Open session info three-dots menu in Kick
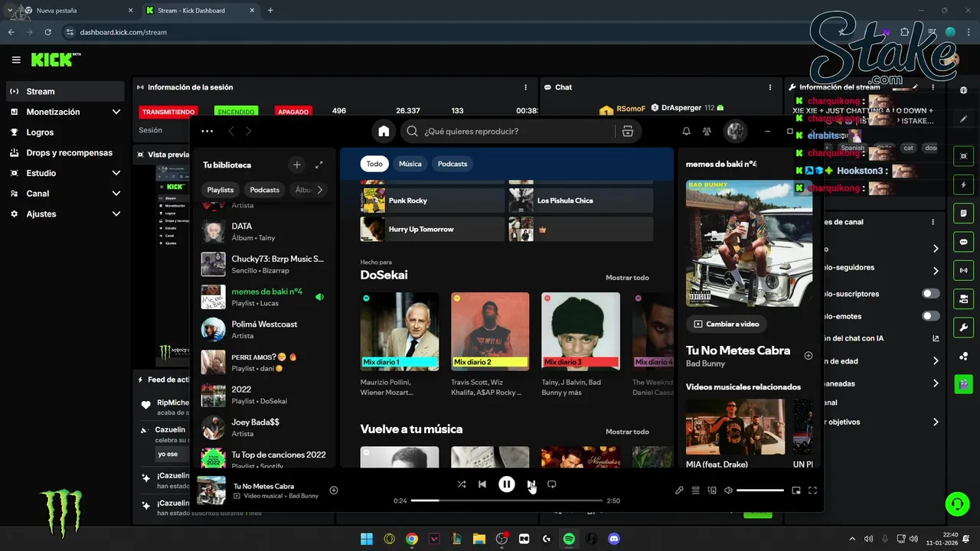 click(525, 87)
